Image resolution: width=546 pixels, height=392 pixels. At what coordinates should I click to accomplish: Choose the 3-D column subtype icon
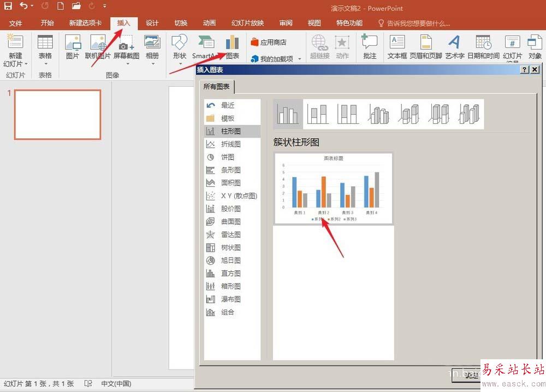pyautogui.click(x=469, y=114)
